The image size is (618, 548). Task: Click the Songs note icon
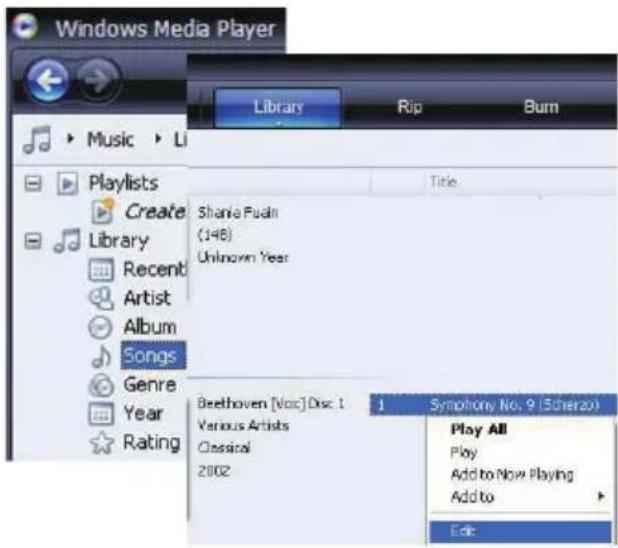tap(101, 356)
